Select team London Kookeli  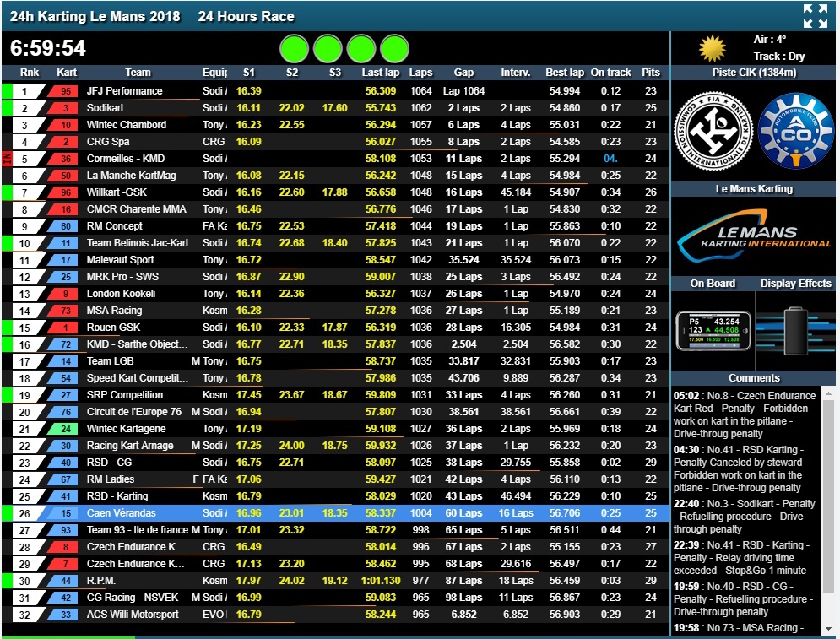tap(121, 294)
